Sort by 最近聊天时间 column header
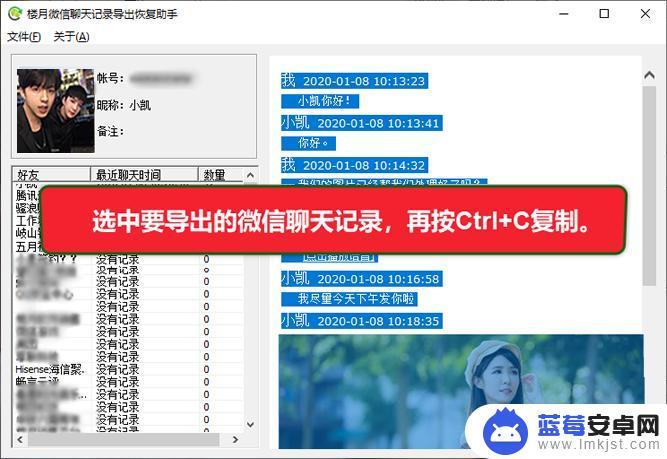667x459 pixels. point(144,174)
